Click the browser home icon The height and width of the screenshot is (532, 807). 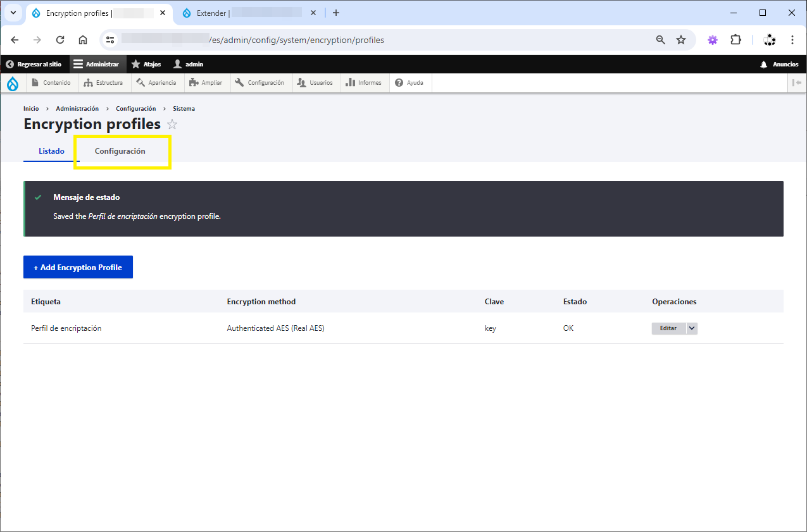(83, 40)
